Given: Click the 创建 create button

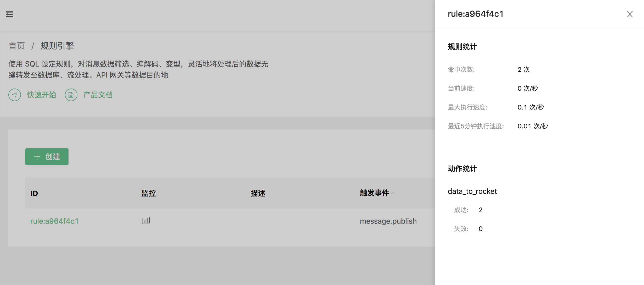Looking at the screenshot, I should 47,157.
